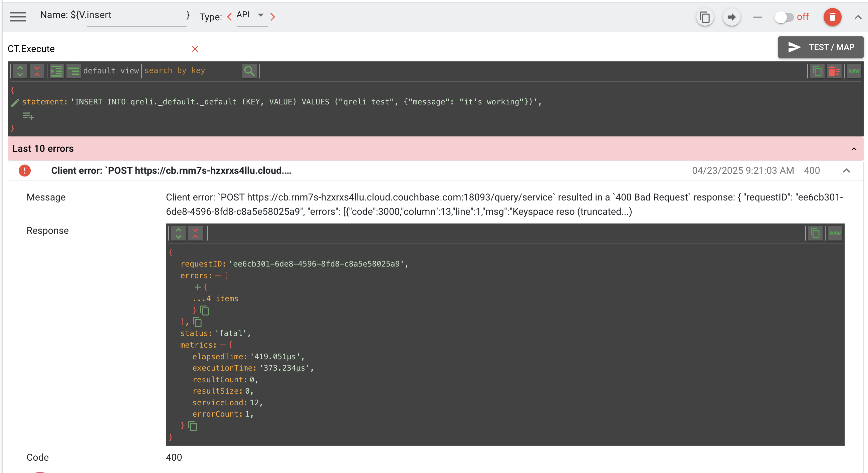Toggle RAW view in top editor
The width and height of the screenshot is (868, 473).
[854, 71]
